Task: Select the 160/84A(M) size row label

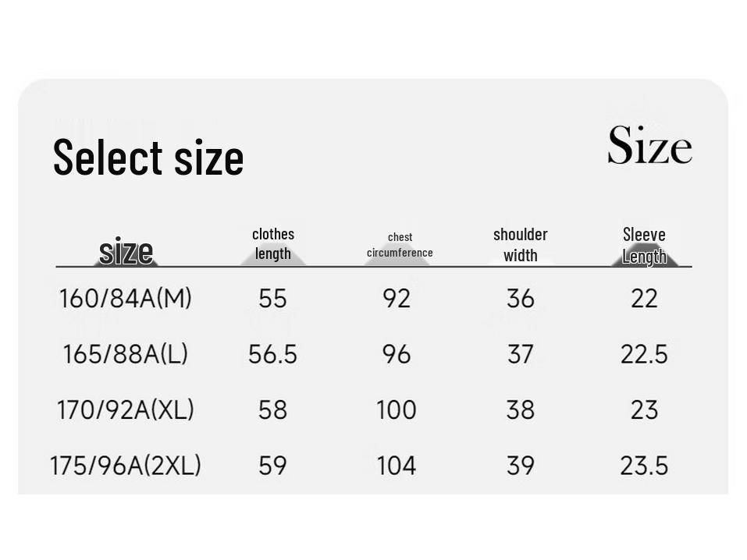Action: [x=126, y=299]
